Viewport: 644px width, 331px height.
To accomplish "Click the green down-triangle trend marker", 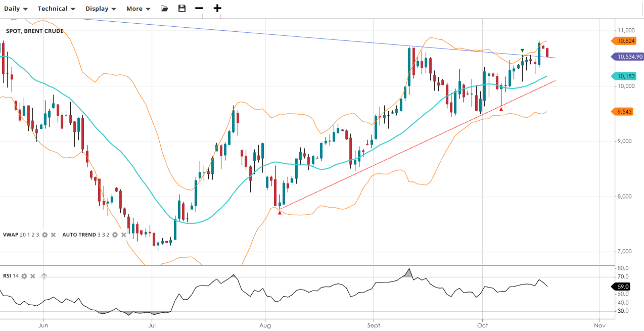I will 522,51.
